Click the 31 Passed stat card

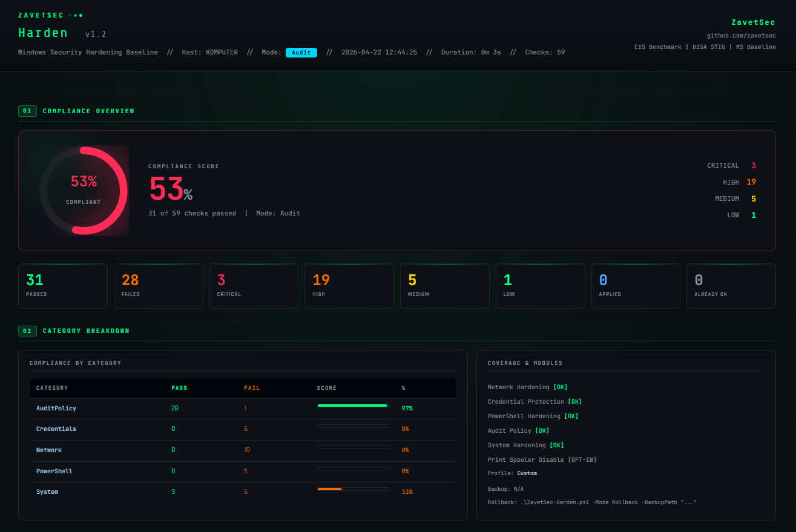click(63, 286)
